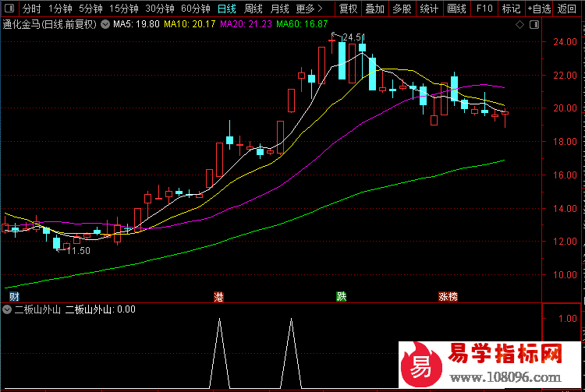Select the 30分钟 period
Image resolution: width=585 pixels, height=392 pixels.
point(160,9)
